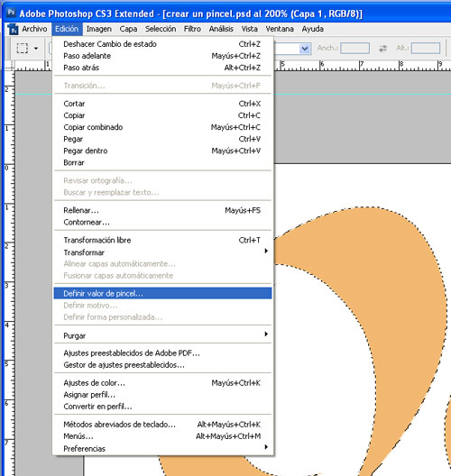Open the Archivo menu
The width and height of the screenshot is (451, 476).
34,29
